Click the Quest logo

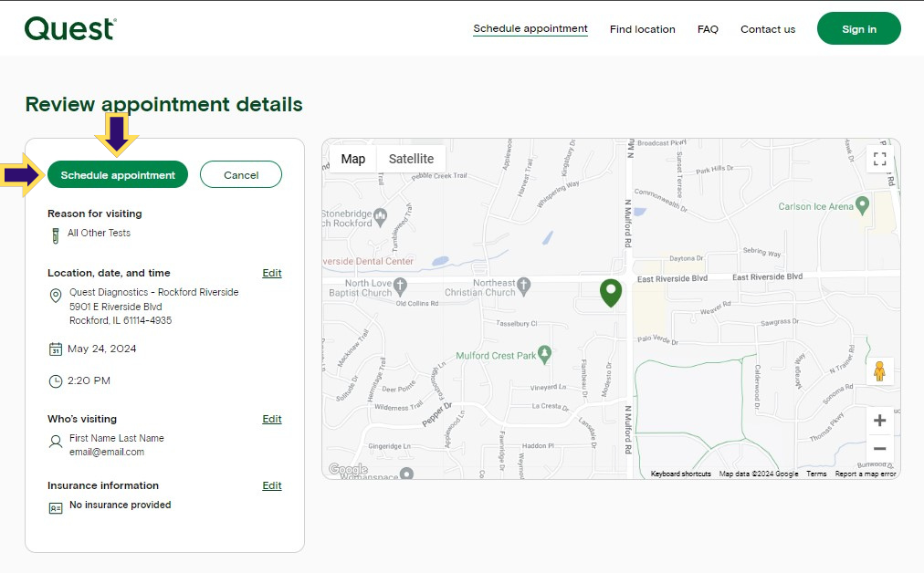(70, 28)
